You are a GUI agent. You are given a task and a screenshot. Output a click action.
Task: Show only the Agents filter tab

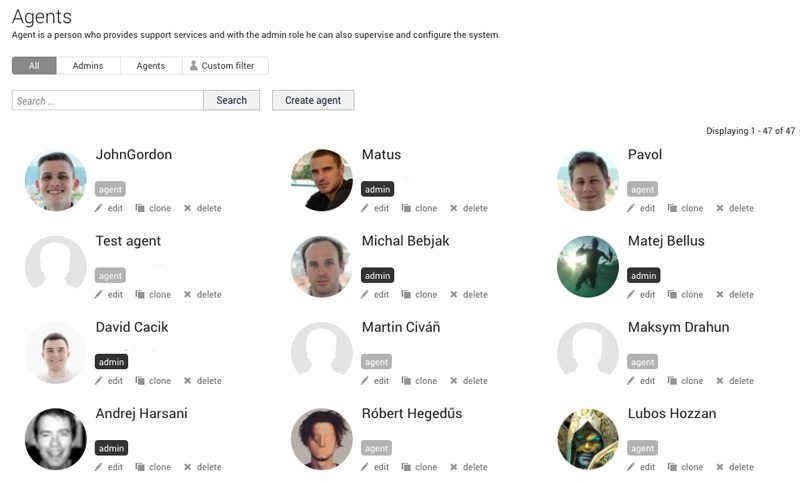point(151,66)
